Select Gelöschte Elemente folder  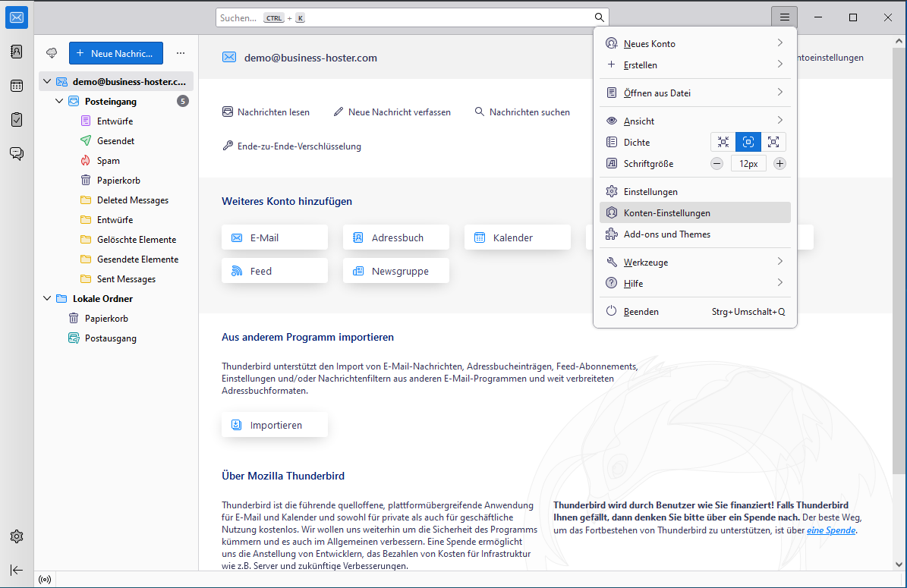(116, 239)
